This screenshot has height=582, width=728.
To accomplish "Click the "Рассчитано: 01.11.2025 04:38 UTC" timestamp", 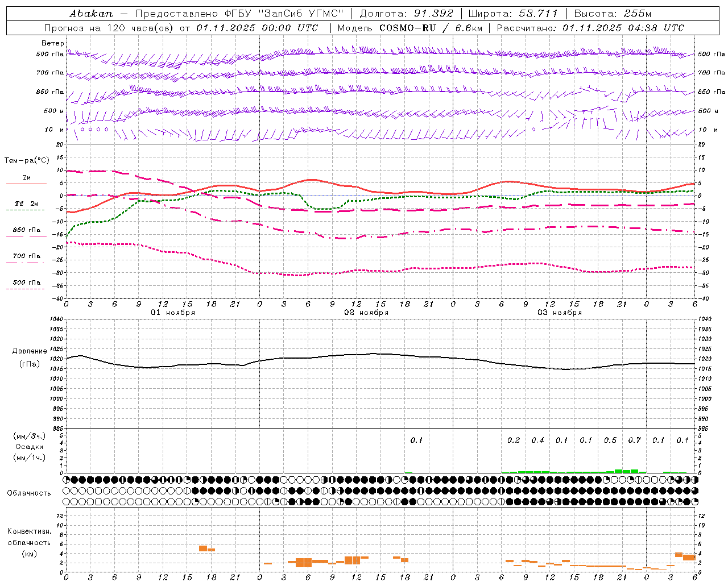I will point(590,28).
